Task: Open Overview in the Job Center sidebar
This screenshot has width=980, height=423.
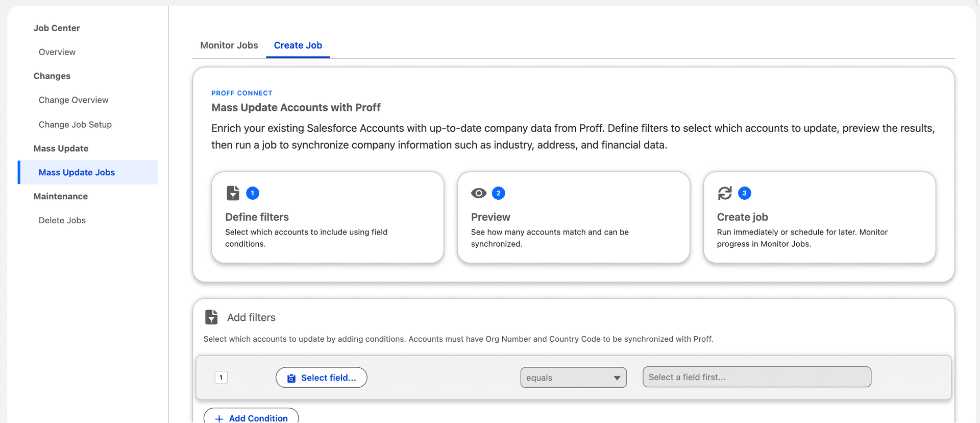Action: (x=57, y=52)
